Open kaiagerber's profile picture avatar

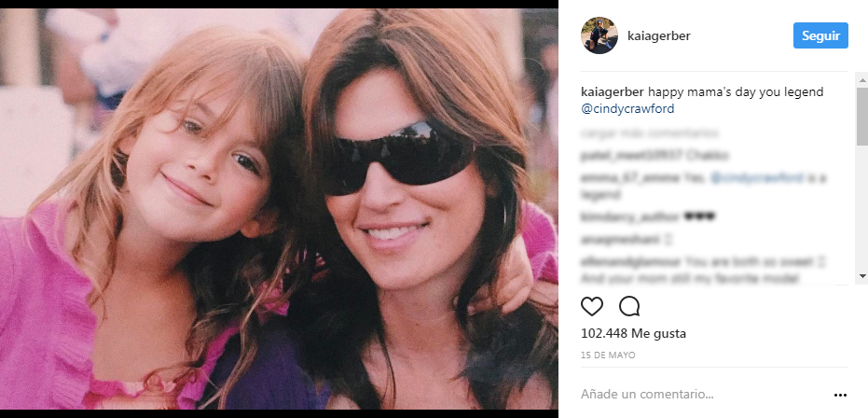tap(599, 36)
